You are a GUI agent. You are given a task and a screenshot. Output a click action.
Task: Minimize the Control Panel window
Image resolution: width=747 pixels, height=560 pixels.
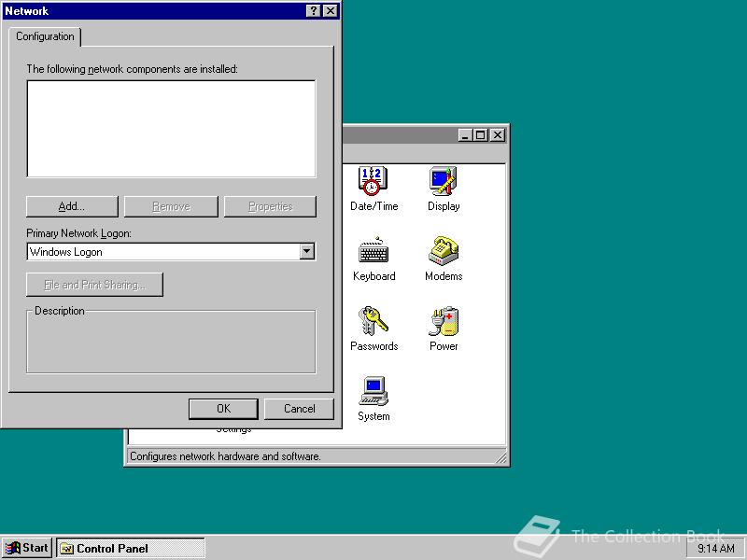pyautogui.click(x=465, y=135)
